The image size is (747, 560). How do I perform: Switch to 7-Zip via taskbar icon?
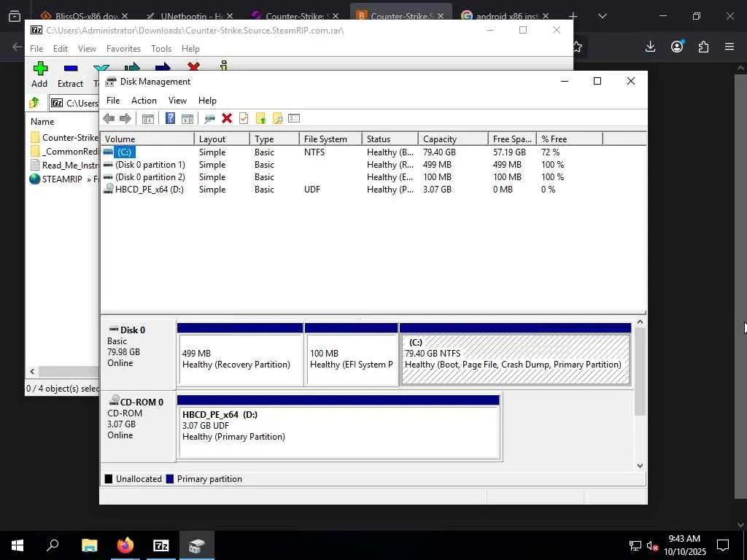pyautogui.click(x=161, y=545)
